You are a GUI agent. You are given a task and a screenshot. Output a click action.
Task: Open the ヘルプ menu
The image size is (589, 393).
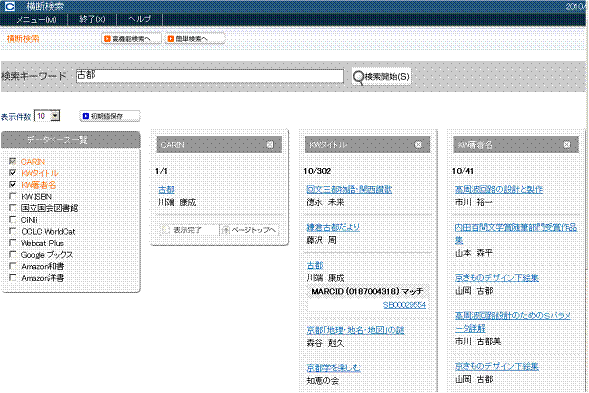tap(139, 19)
